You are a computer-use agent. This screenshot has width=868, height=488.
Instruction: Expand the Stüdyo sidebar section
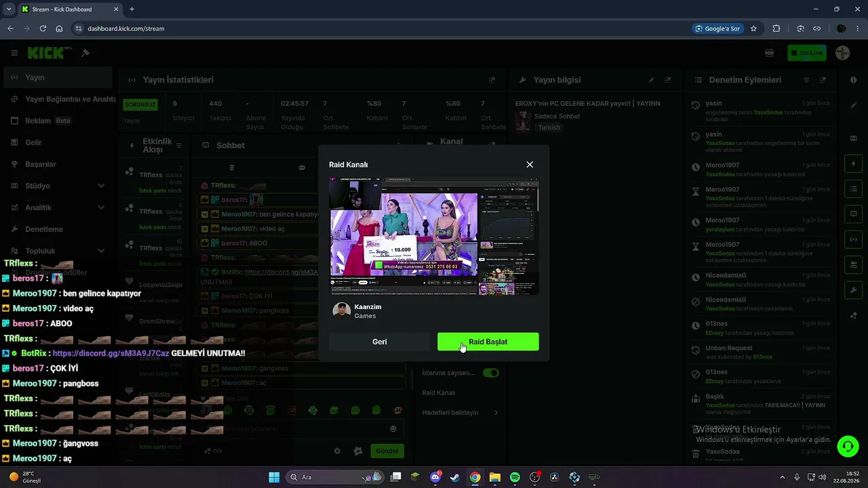click(x=58, y=186)
